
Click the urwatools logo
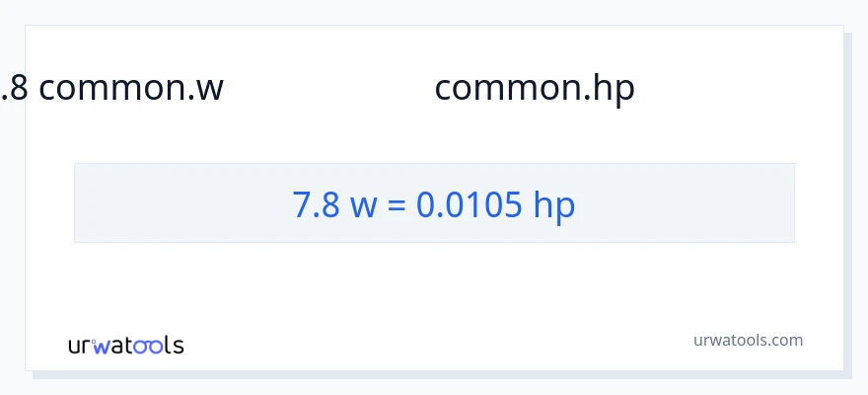[125, 346]
